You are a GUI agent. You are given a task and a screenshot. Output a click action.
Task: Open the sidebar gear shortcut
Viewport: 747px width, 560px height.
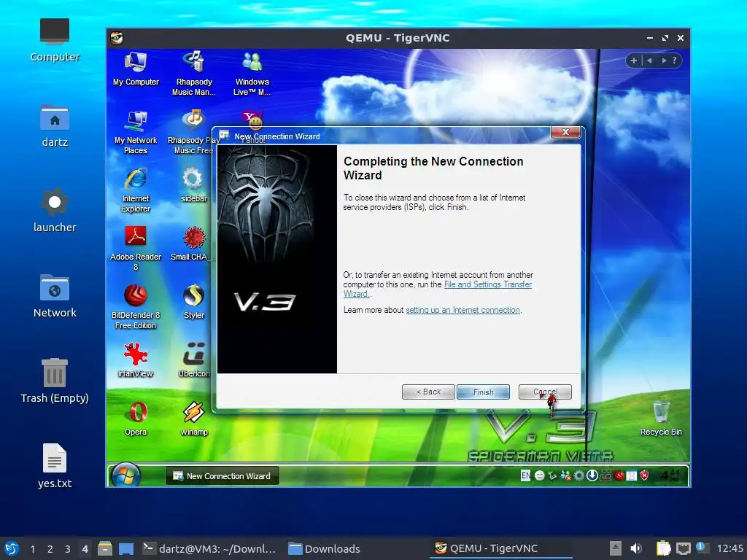coord(193,184)
